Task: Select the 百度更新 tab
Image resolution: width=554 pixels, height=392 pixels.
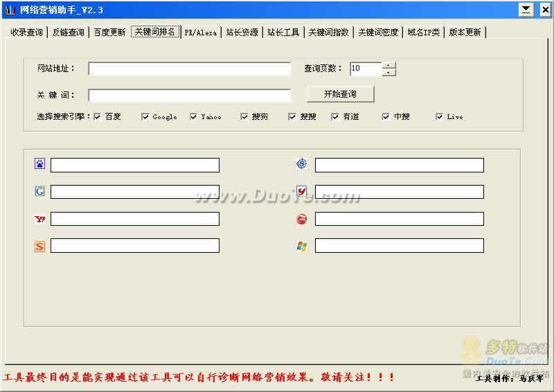Action: coord(109,33)
